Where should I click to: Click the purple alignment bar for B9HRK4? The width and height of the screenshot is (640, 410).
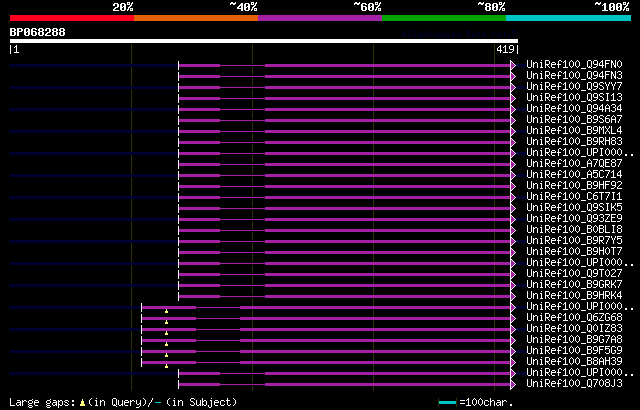[344, 297]
